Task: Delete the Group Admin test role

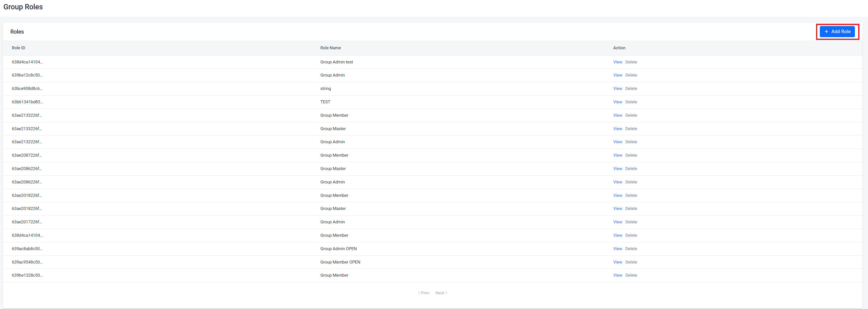Action: (631, 62)
